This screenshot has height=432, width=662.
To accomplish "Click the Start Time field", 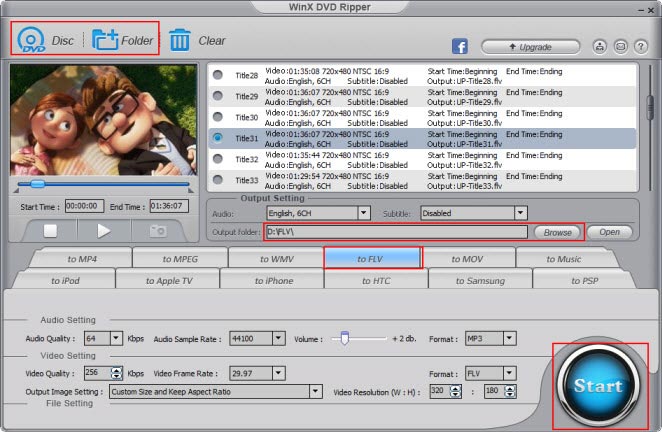I will (x=84, y=206).
